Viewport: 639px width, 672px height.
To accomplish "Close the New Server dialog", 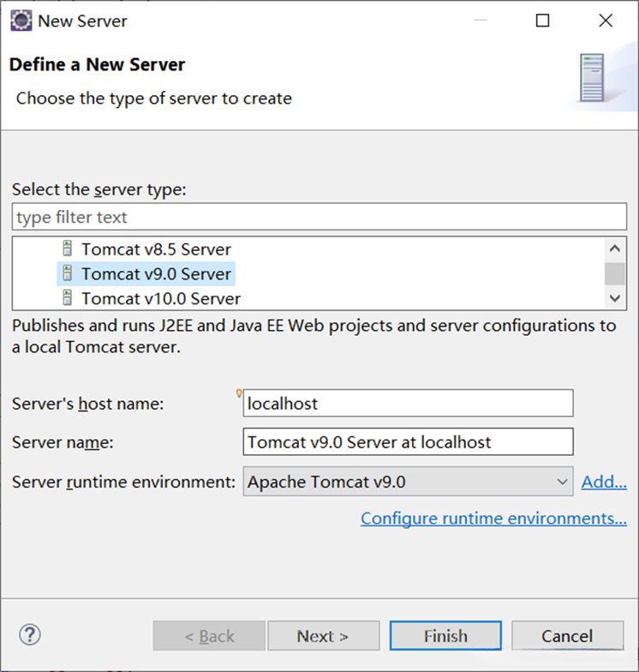I will coord(606,21).
